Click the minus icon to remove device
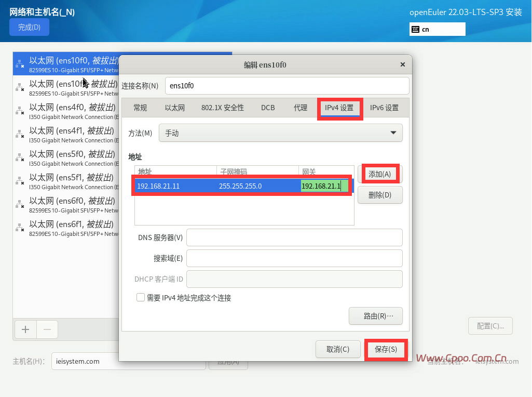 (47, 329)
